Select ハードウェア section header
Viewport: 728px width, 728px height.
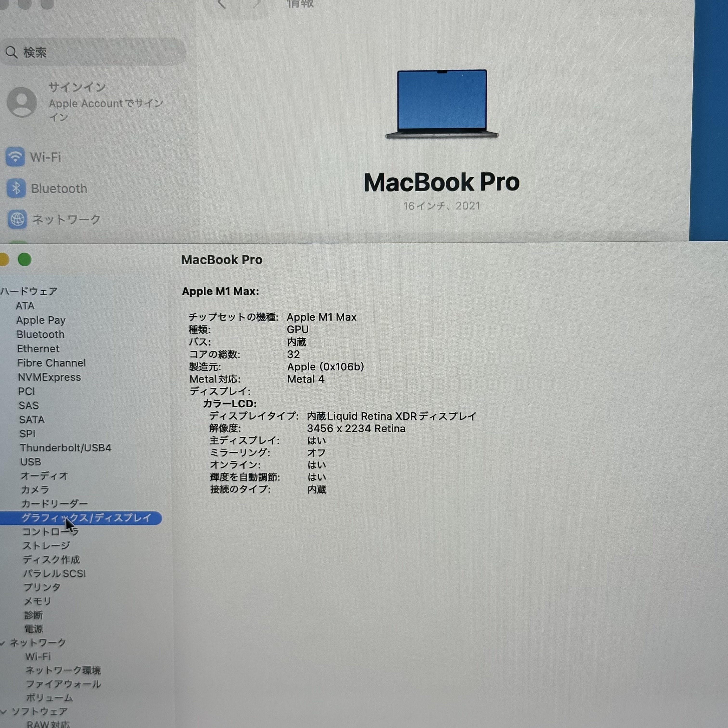tap(29, 291)
